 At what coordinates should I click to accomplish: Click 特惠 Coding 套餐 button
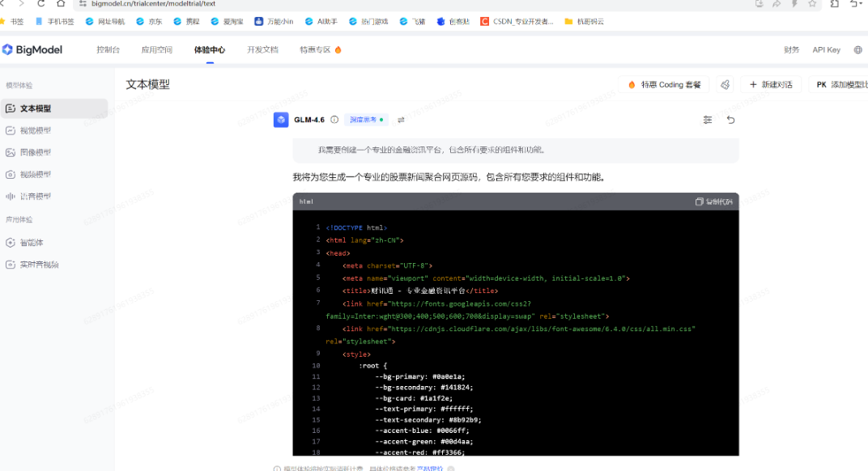(x=664, y=85)
